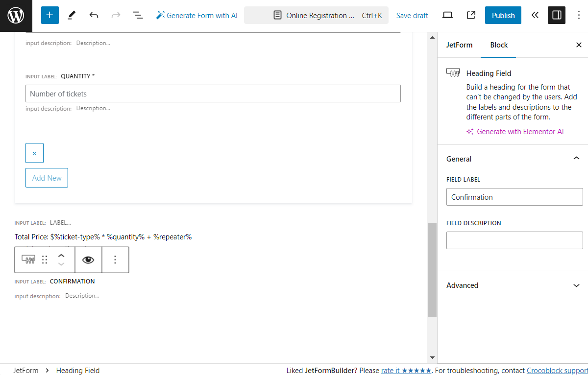Open block toolbar three-dot options
This screenshot has width=588, height=375.
pyautogui.click(x=115, y=259)
